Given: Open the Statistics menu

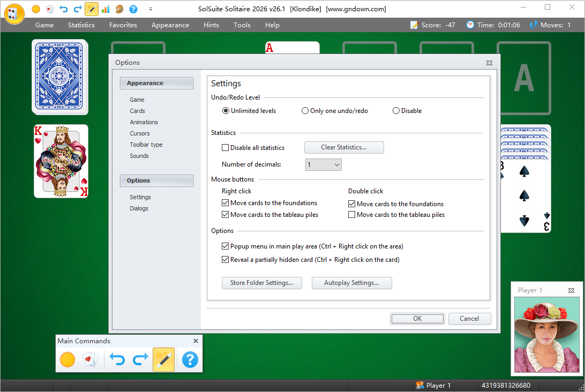Looking at the screenshot, I should (81, 25).
